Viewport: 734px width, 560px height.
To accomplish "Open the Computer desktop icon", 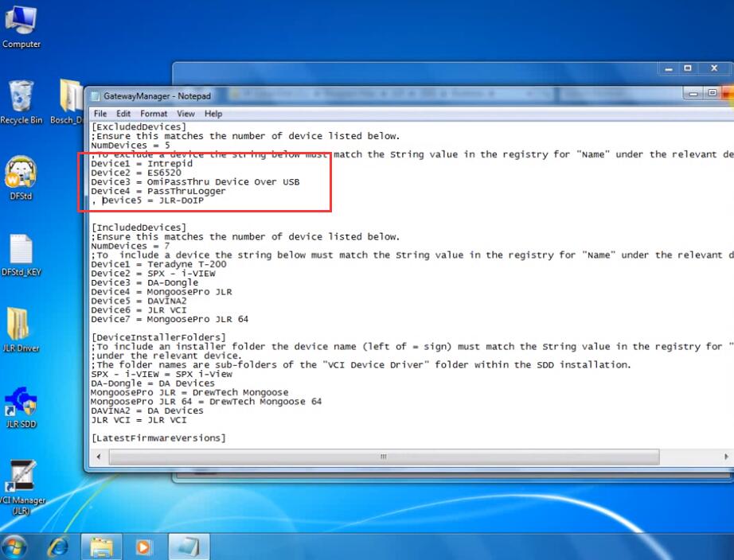I will 21,25.
